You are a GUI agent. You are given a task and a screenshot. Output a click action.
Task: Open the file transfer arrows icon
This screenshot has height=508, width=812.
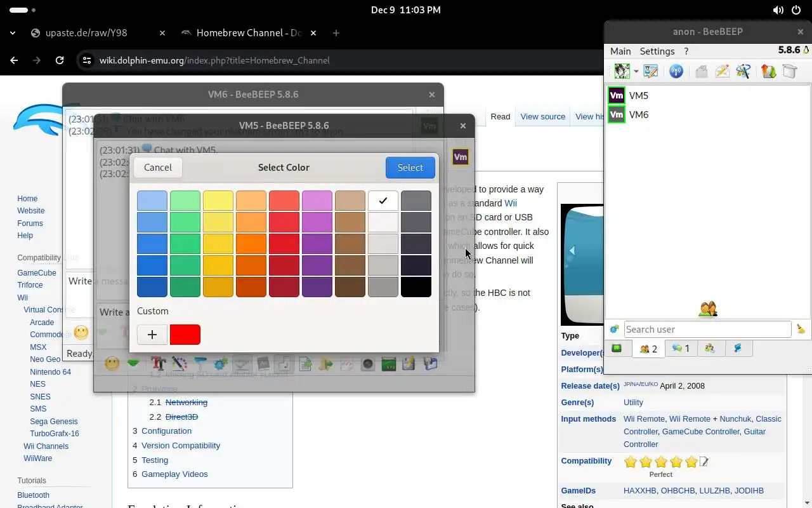tap(769, 71)
